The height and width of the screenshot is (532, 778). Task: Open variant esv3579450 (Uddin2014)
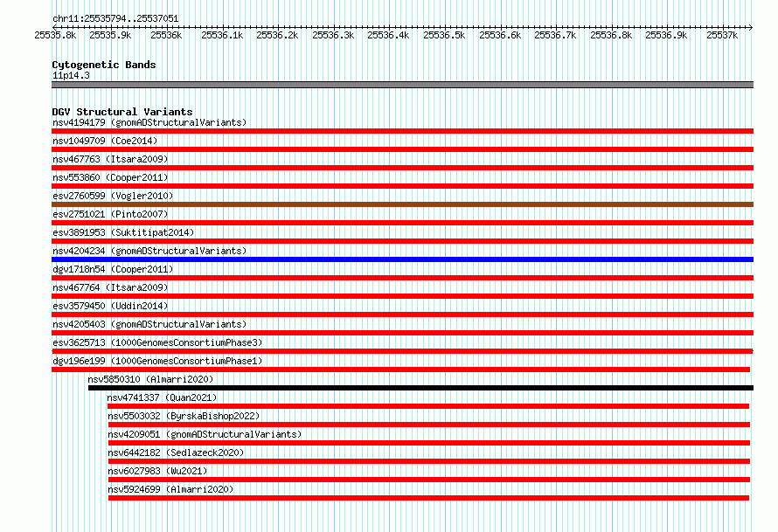[x=110, y=306]
